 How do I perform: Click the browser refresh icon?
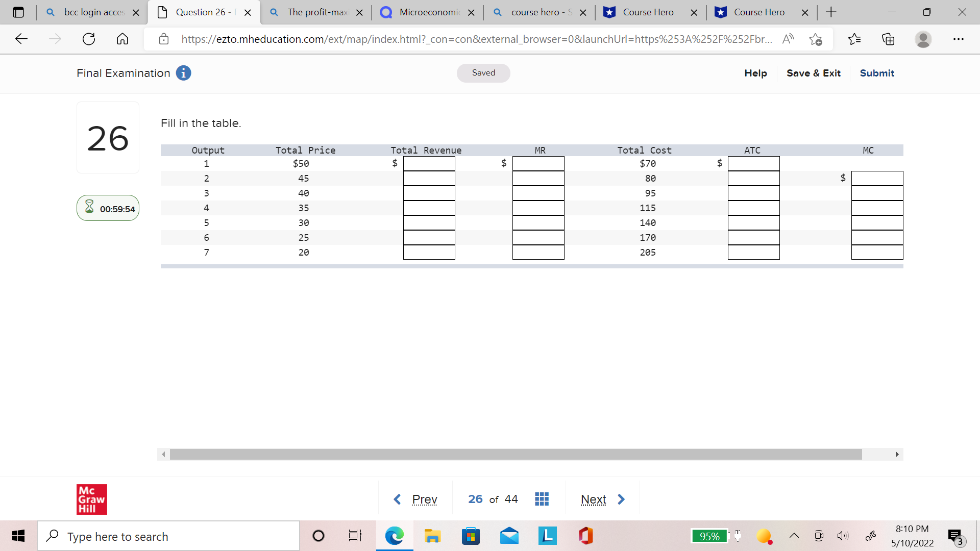point(89,39)
